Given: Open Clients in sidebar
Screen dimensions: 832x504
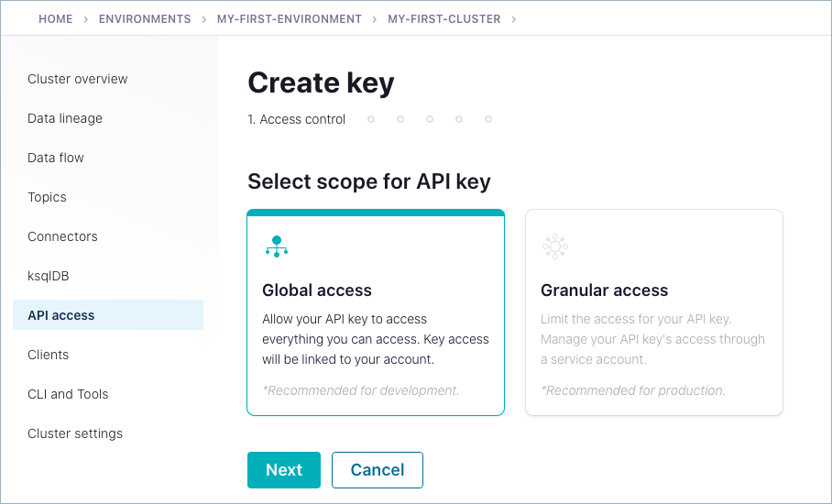Looking at the screenshot, I should 48,355.
